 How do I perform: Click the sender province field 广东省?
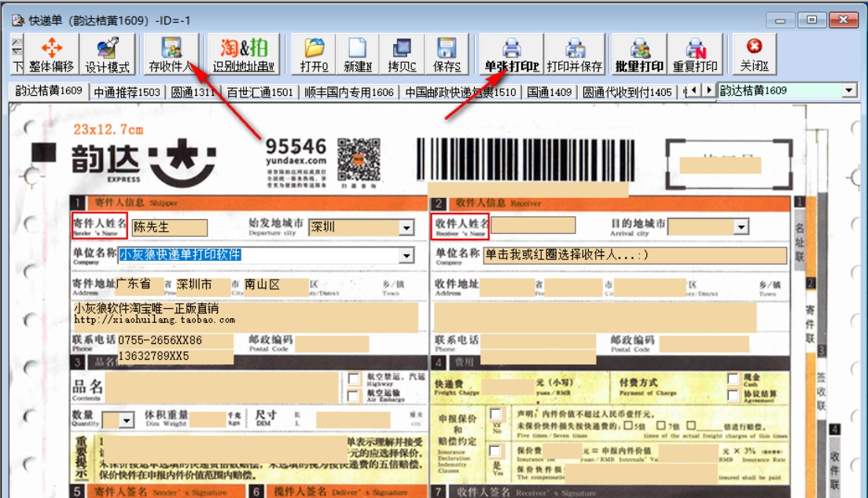point(139,285)
